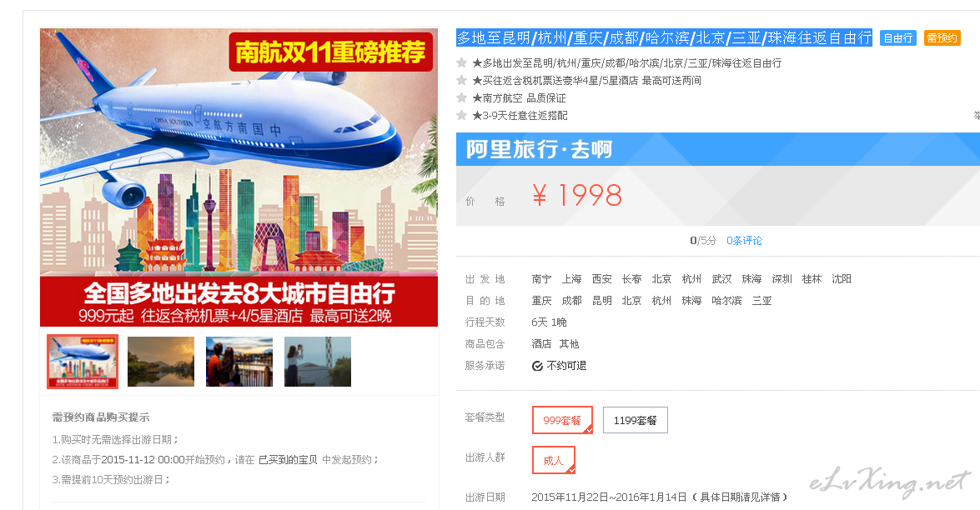Select the 999套餐 package option

(562, 420)
